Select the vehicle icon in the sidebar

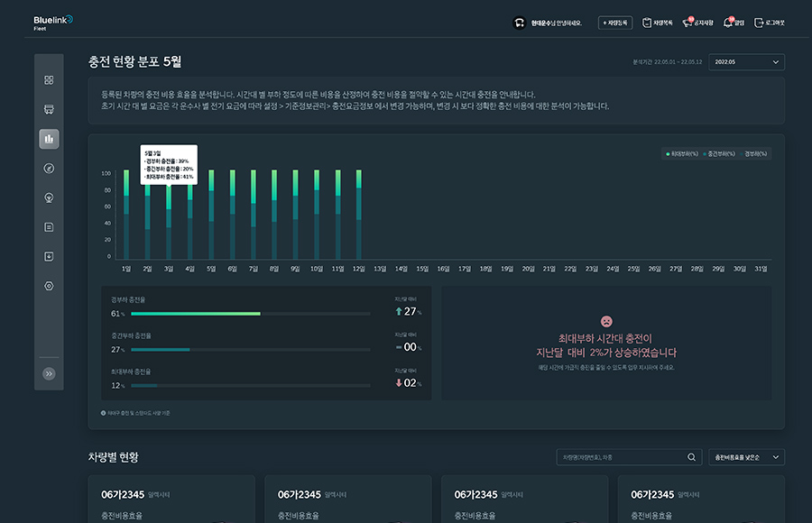tap(50, 108)
